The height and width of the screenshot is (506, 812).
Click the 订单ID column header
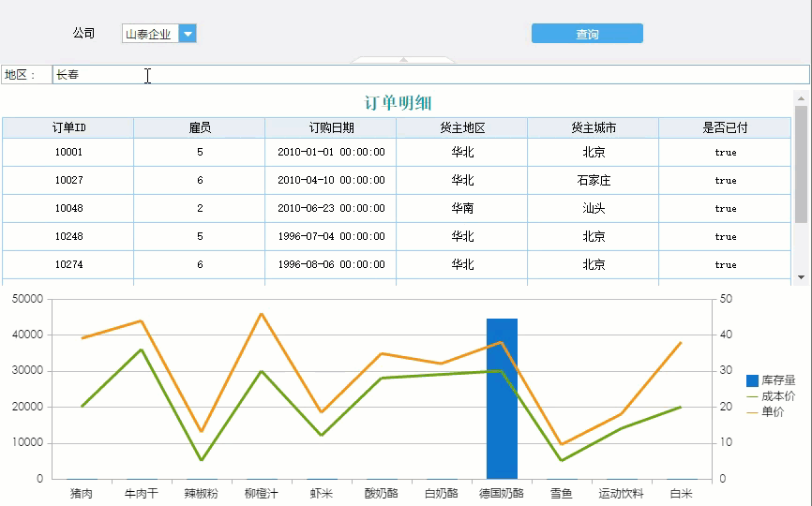pos(68,127)
